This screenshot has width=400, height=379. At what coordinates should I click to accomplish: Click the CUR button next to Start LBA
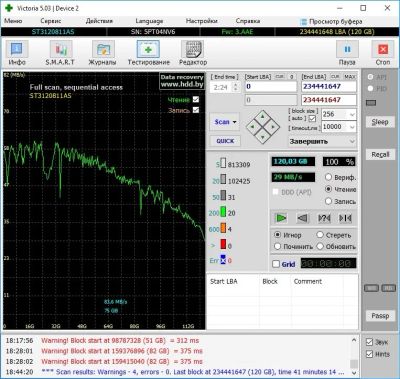[279, 77]
